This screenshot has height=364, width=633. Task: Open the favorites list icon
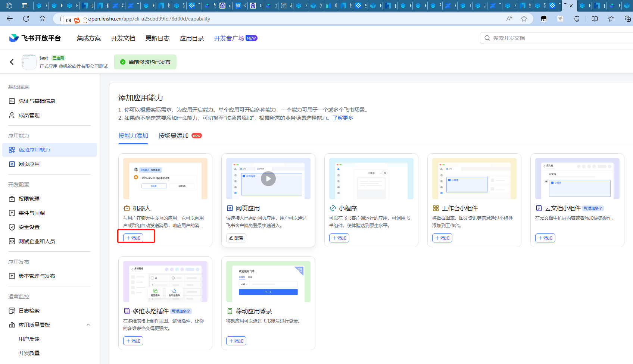(611, 19)
